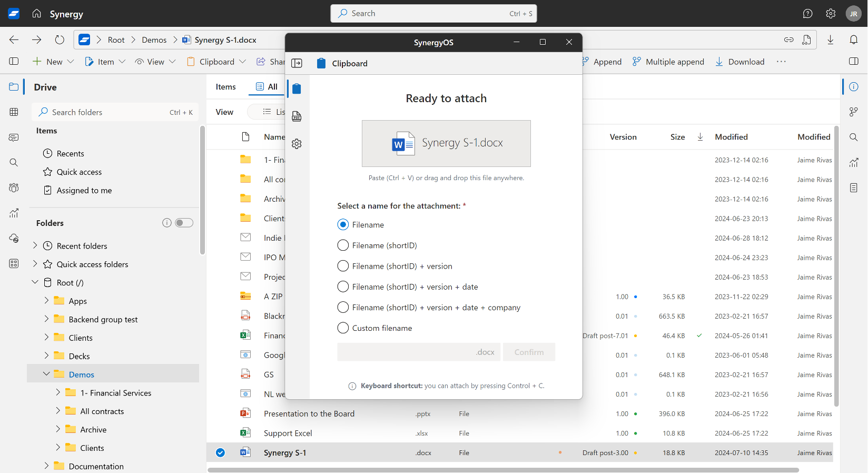Open the analytics chart icon in right rail
The image size is (868, 473).
coord(854,162)
